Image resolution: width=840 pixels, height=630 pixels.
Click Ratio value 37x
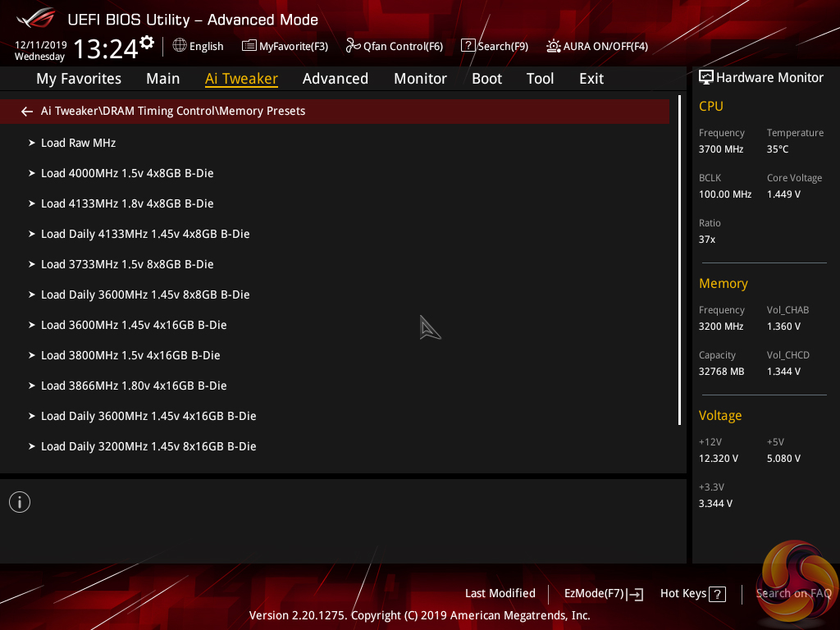tap(706, 240)
